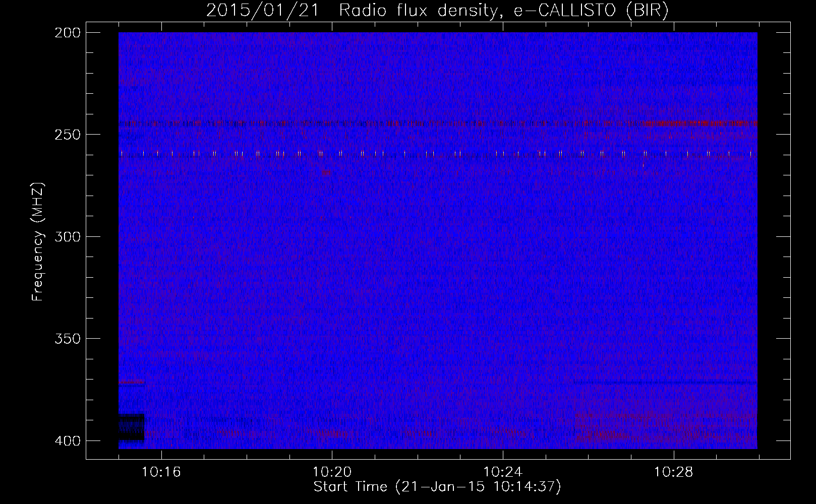This screenshot has height=504, width=816.
Task: Click the 'Start Time (21-Jan-15 10:14:37)' label
Action: coord(437,487)
